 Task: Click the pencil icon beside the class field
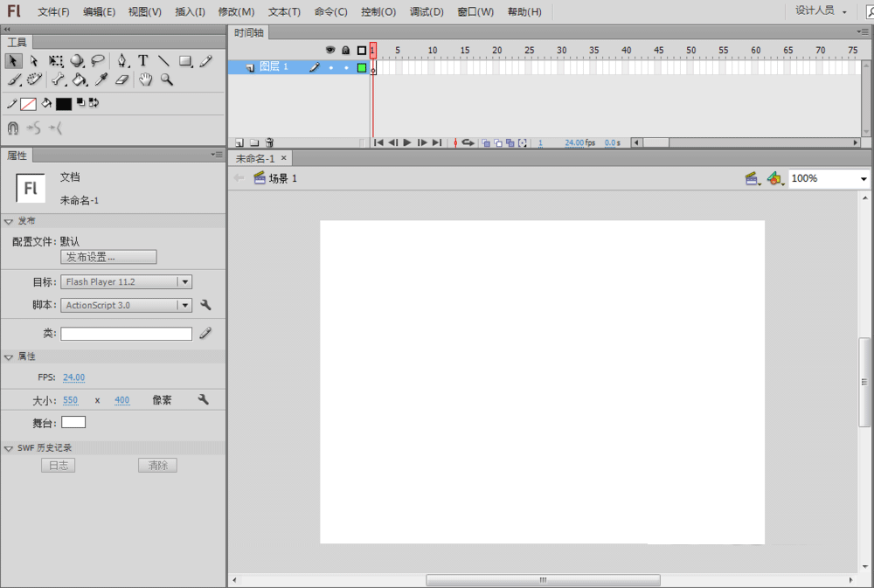click(x=205, y=333)
